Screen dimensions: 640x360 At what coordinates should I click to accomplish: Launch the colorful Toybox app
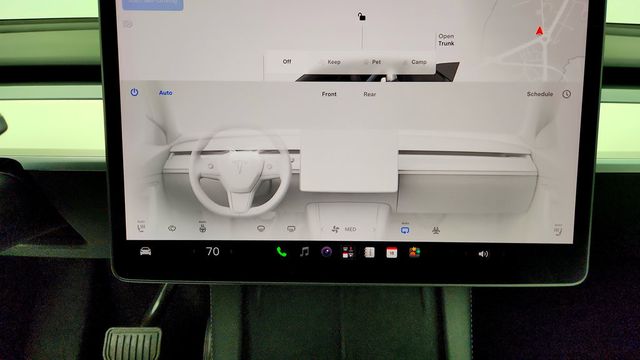(x=414, y=253)
